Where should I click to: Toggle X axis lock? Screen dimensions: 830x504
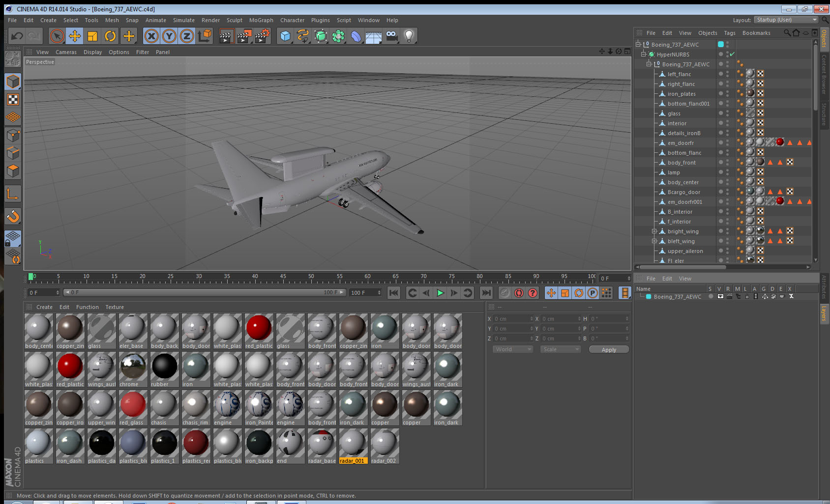[x=151, y=36]
